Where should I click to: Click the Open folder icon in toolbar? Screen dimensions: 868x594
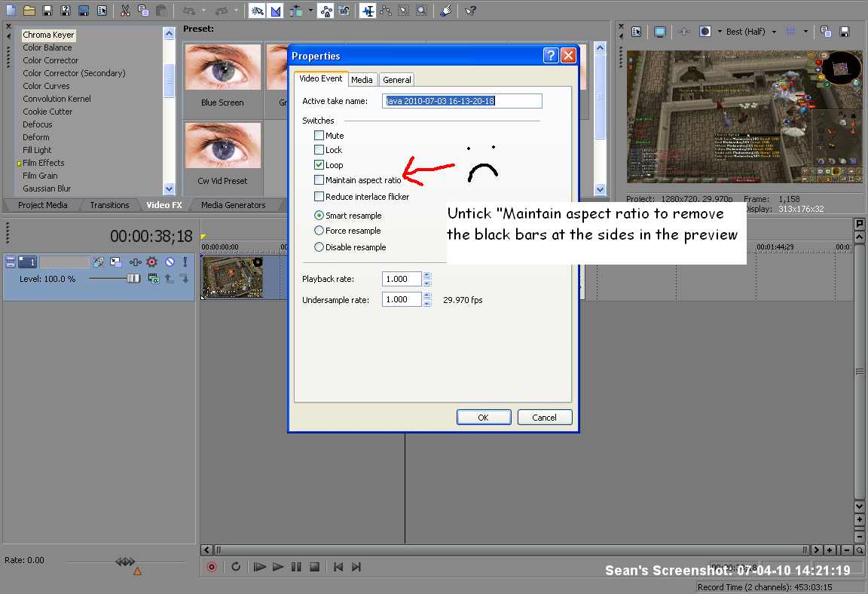[x=29, y=11]
